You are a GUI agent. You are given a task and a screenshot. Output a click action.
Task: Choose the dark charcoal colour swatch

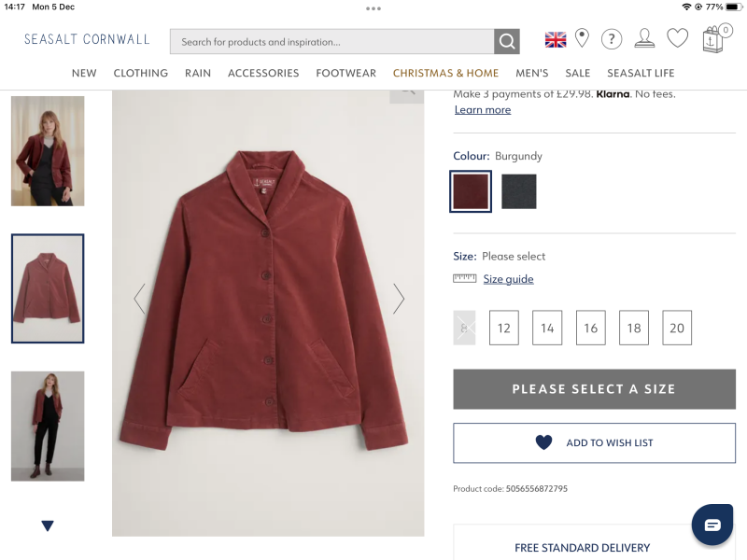(x=519, y=191)
